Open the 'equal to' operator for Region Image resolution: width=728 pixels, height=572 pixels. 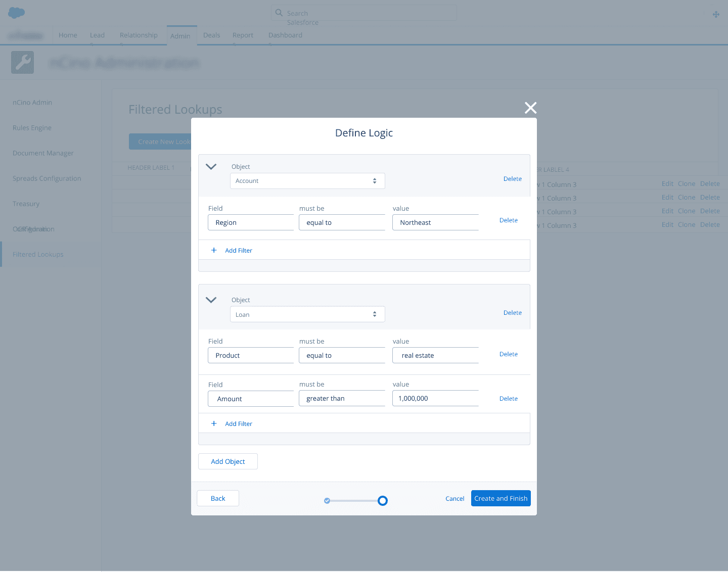[x=342, y=222]
